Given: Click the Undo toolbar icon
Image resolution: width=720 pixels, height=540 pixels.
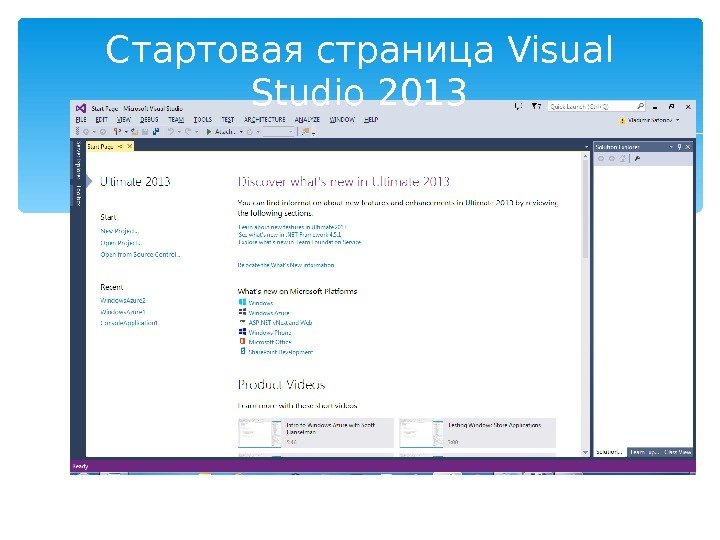Looking at the screenshot, I should [171, 132].
